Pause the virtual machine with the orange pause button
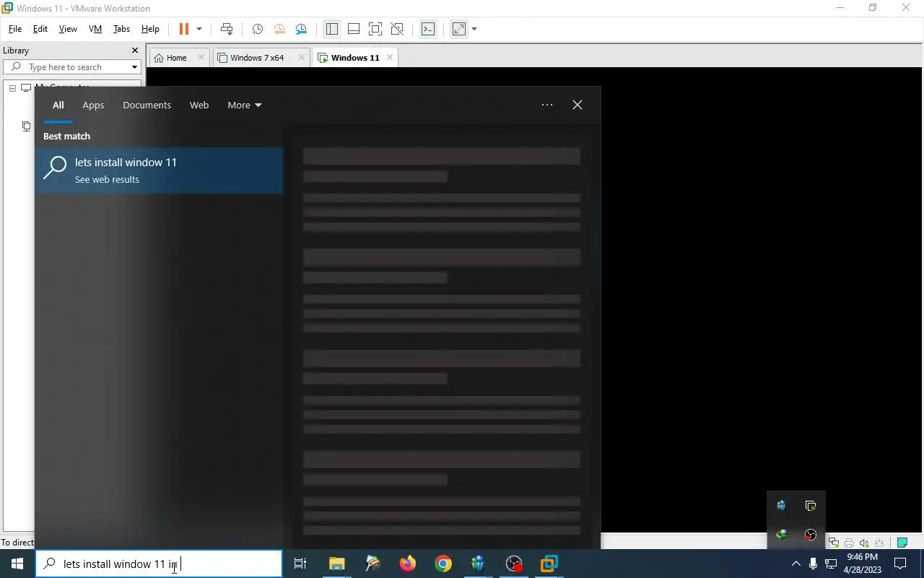The height and width of the screenshot is (578, 924). coord(183,29)
